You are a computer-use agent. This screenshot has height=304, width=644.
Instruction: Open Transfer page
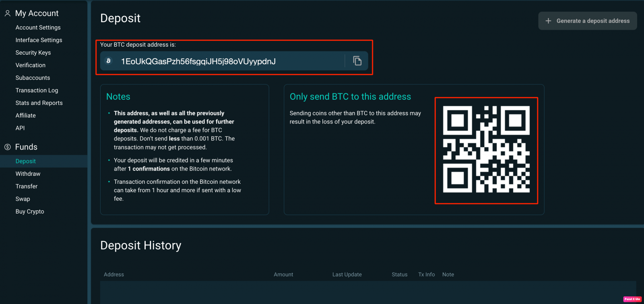click(26, 186)
